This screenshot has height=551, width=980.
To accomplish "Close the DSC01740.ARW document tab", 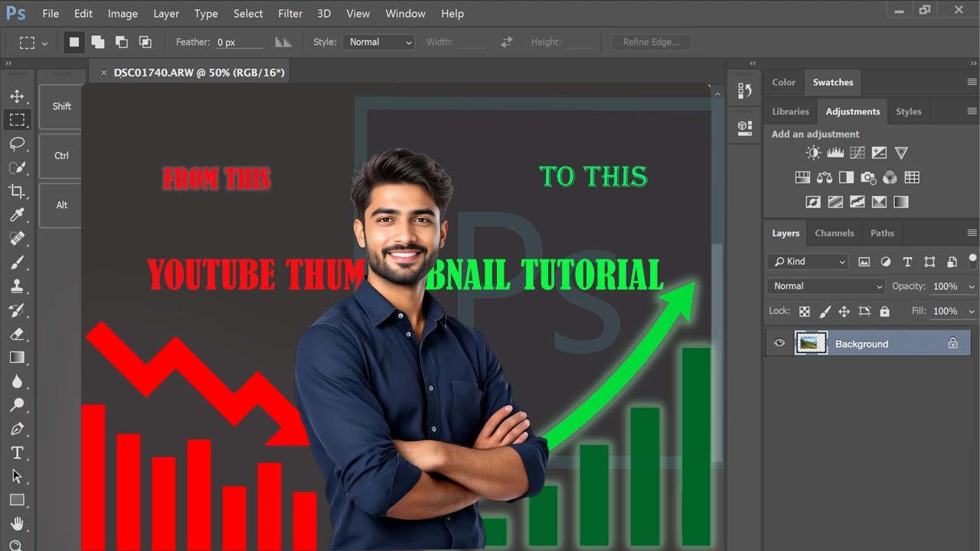I will pyautogui.click(x=103, y=73).
